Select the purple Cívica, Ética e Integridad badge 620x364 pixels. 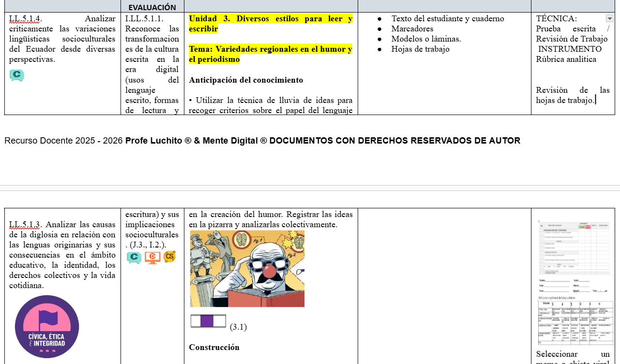pyautogui.click(x=46, y=326)
